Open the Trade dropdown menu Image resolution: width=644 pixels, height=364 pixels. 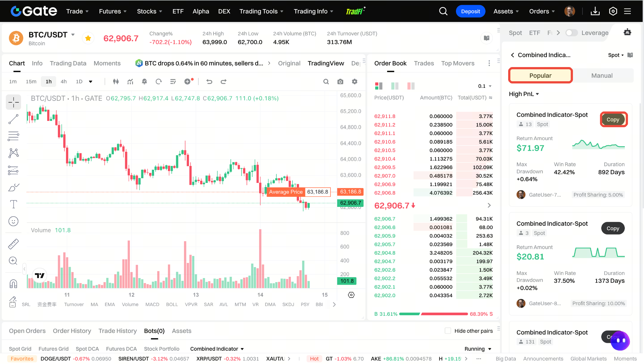click(x=77, y=11)
